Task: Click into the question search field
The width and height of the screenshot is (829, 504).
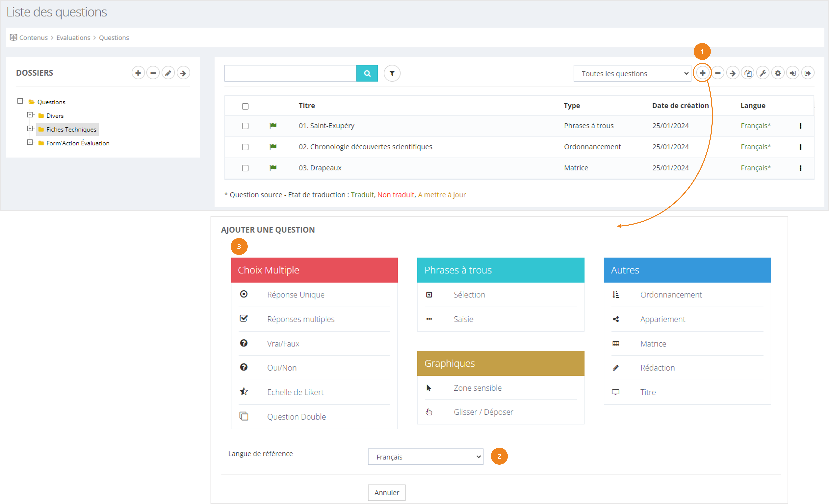Action: [x=290, y=73]
